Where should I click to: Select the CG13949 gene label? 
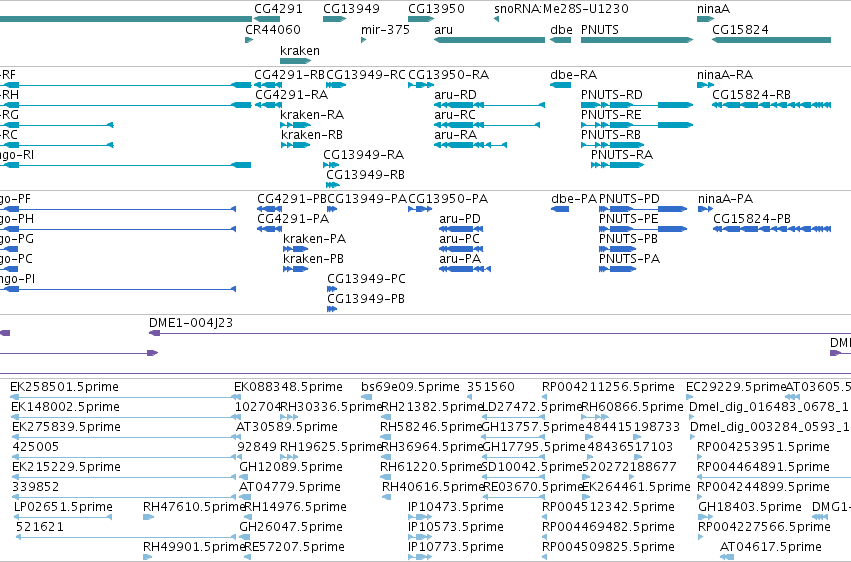click(x=351, y=9)
